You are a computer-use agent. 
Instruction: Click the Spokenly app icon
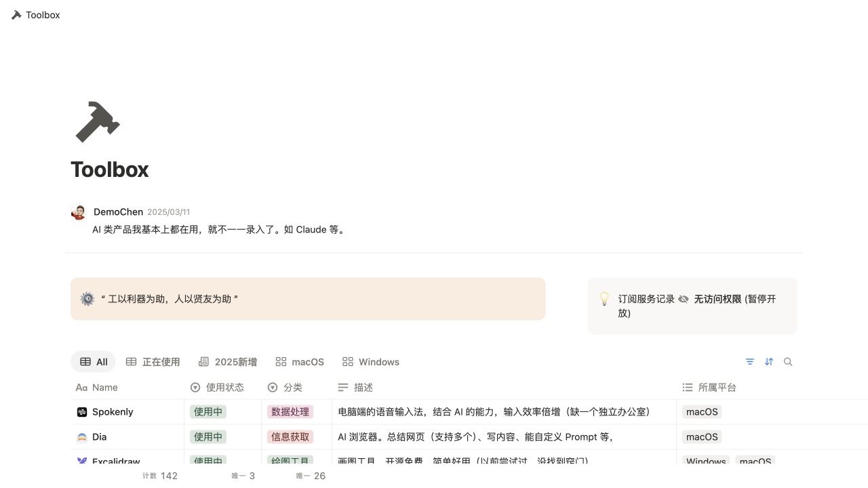(82, 412)
